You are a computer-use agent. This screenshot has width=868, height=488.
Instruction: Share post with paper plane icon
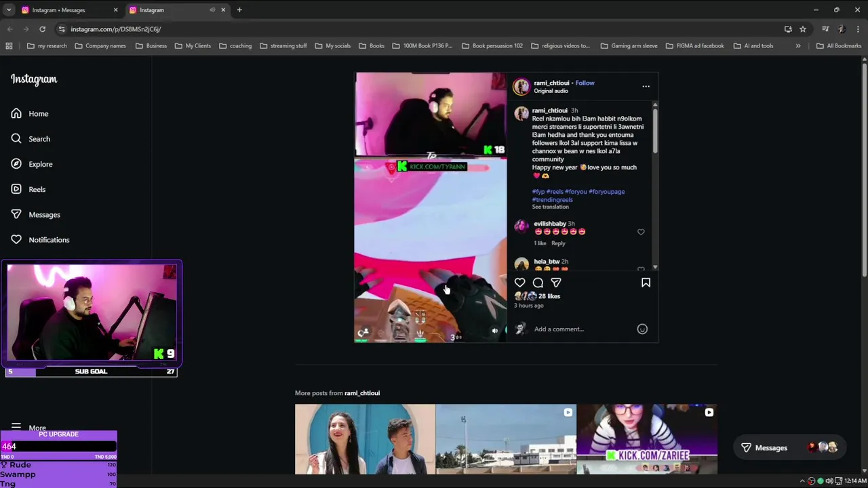tap(556, 283)
